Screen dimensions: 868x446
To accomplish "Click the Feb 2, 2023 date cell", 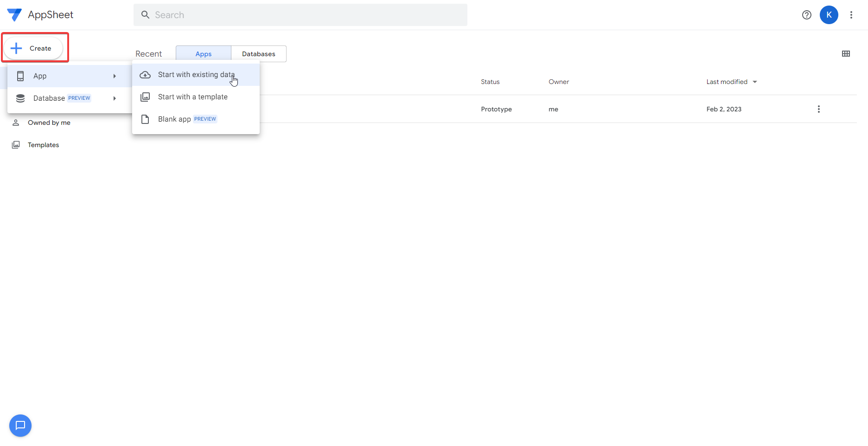I will (x=724, y=110).
